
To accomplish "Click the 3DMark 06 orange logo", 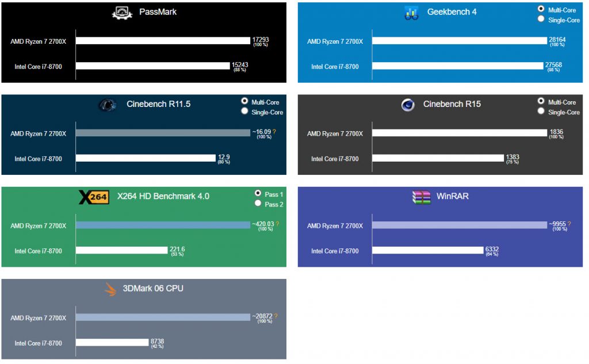I will tap(110, 289).
